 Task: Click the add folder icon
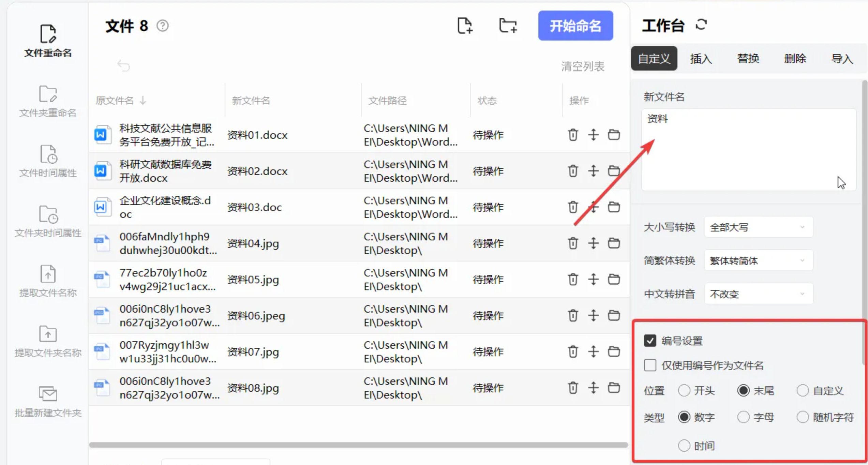508,26
